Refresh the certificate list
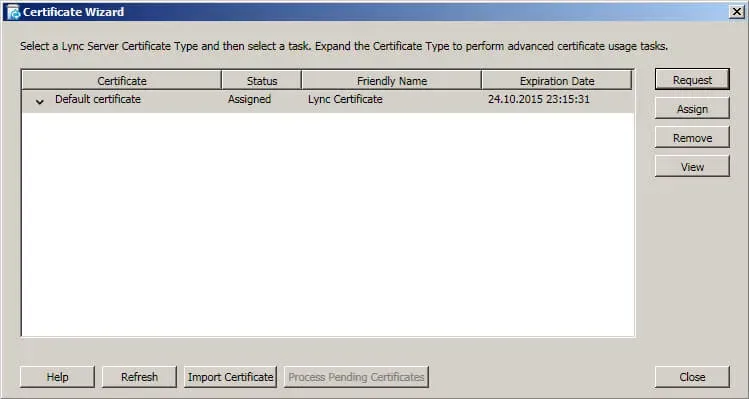This screenshot has width=749, height=399. tap(139, 377)
